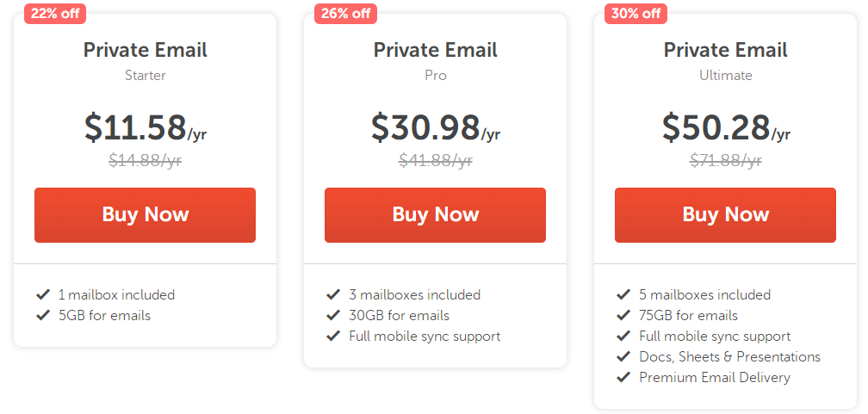
Task: Click Buy Now for Ultimate plan
Action: pos(725,215)
